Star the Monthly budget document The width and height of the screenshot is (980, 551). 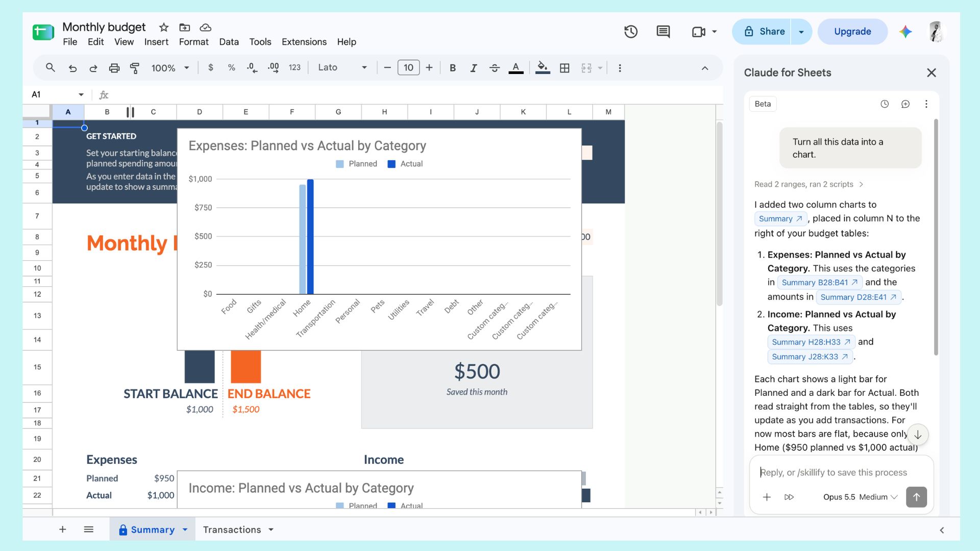(x=164, y=27)
